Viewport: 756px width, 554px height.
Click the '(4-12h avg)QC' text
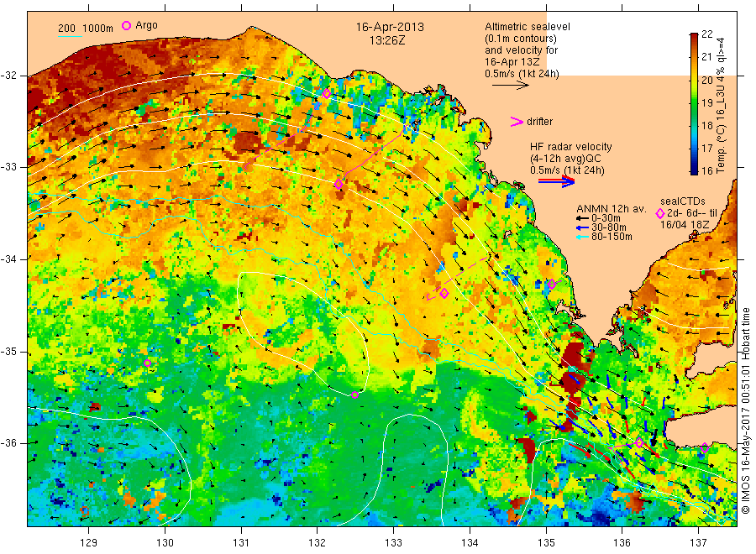[565, 159]
